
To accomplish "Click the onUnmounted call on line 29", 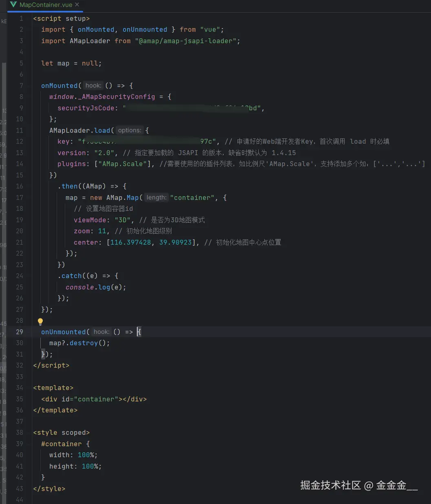I will [64, 332].
